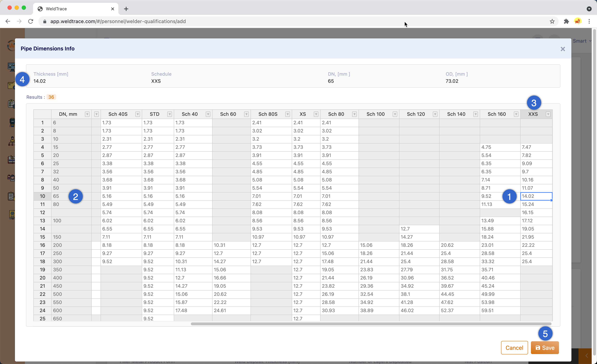
Task: Switch to the WeldTrace tab
Action: [x=76, y=9]
